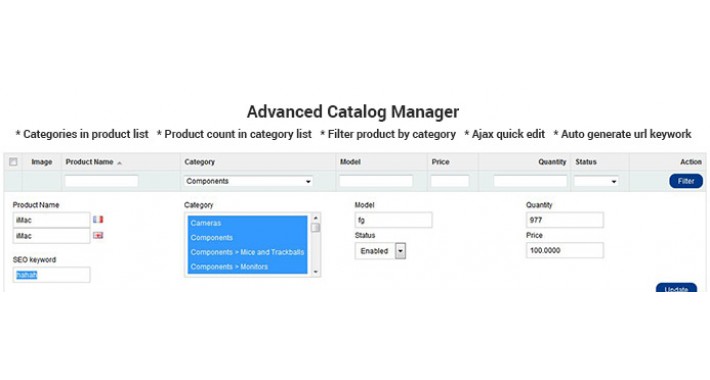710x380 pixels.
Task: Sort by Product Name column header
Action: pyautogui.click(x=89, y=162)
